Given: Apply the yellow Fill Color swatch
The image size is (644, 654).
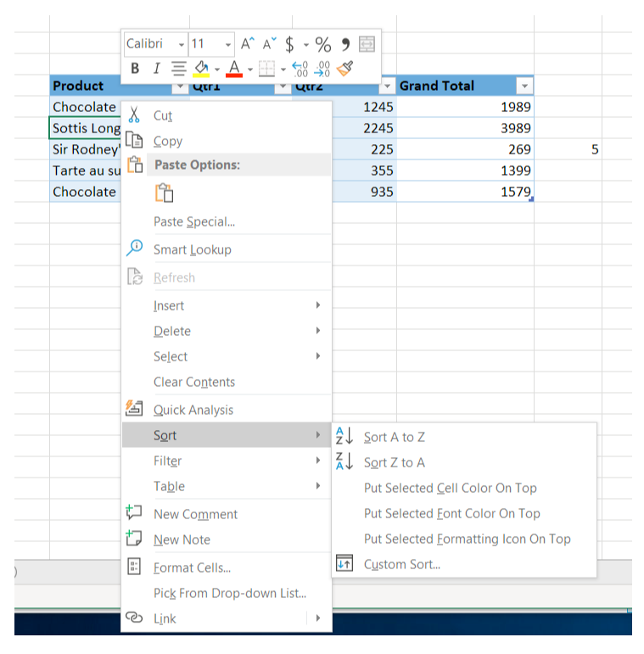Looking at the screenshot, I should pyautogui.click(x=201, y=69).
